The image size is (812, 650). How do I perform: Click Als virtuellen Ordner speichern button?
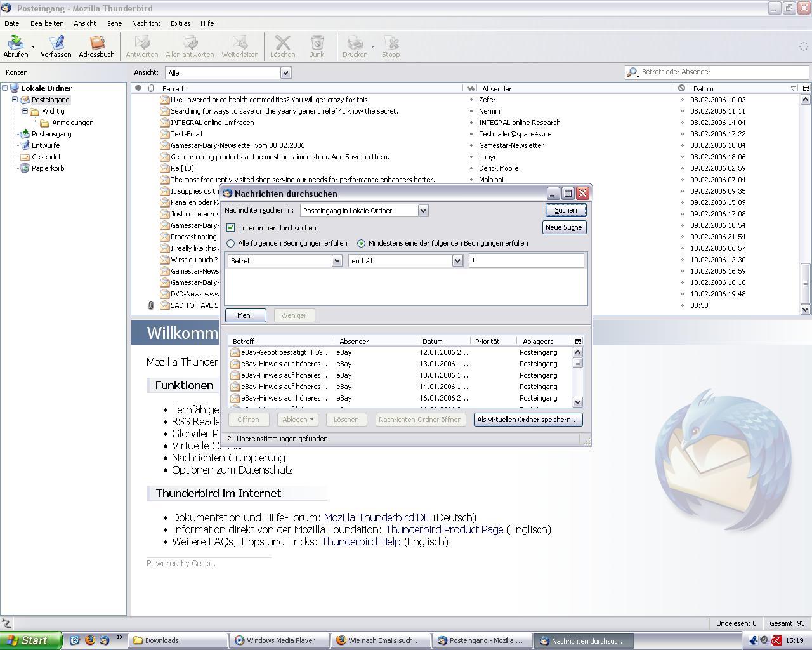tap(528, 420)
